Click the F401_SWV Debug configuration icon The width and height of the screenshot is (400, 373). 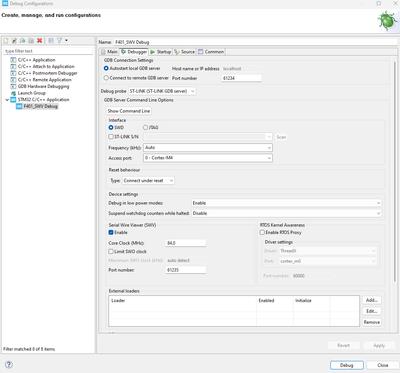pos(19,106)
